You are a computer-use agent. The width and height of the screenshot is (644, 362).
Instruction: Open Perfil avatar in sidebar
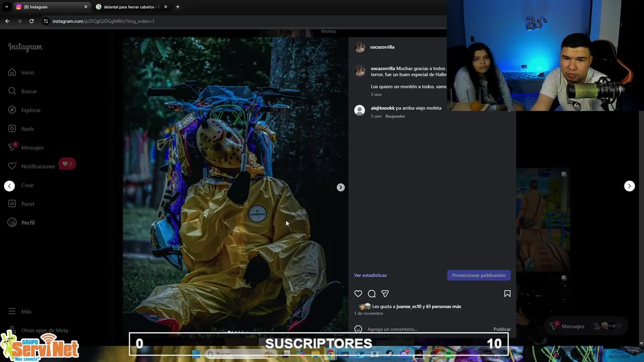click(12, 222)
